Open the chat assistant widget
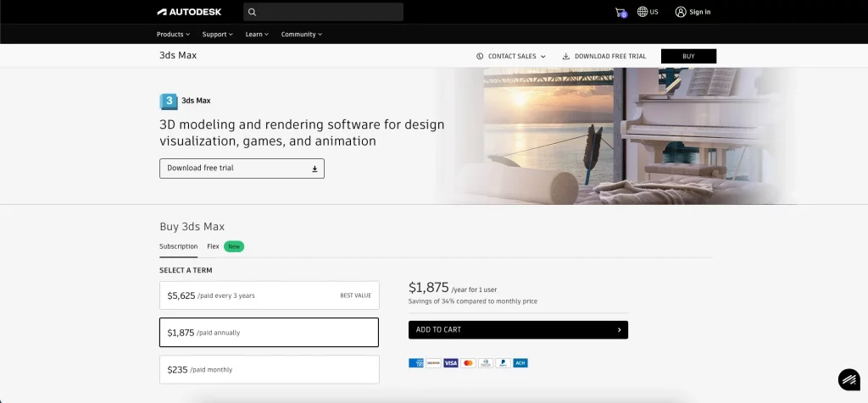 [x=849, y=380]
